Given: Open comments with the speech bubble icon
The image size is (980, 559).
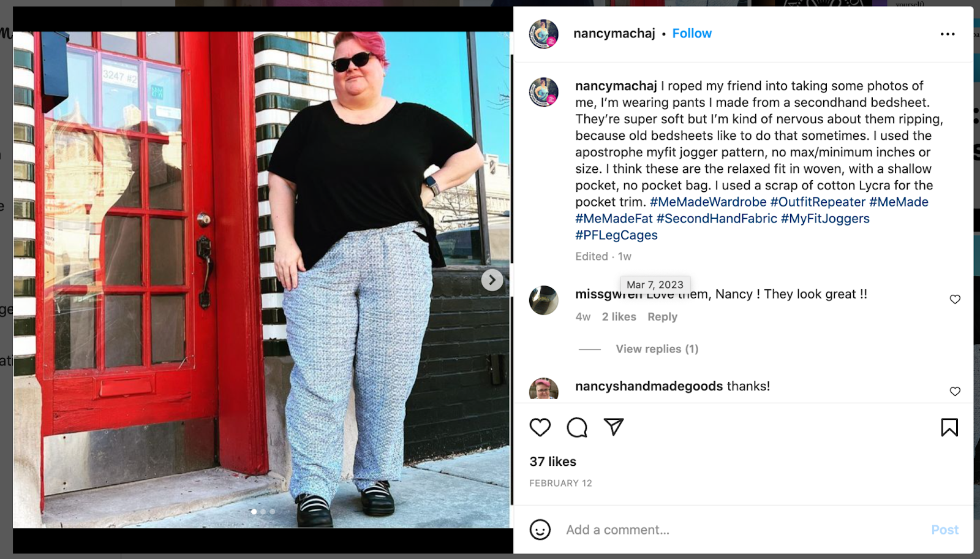Looking at the screenshot, I should tap(577, 427).
